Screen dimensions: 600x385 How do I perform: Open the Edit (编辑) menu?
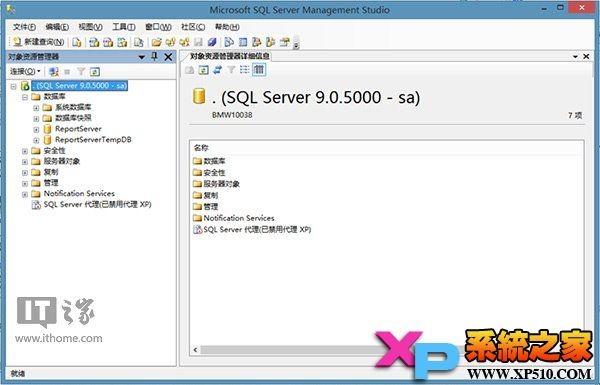57,27
